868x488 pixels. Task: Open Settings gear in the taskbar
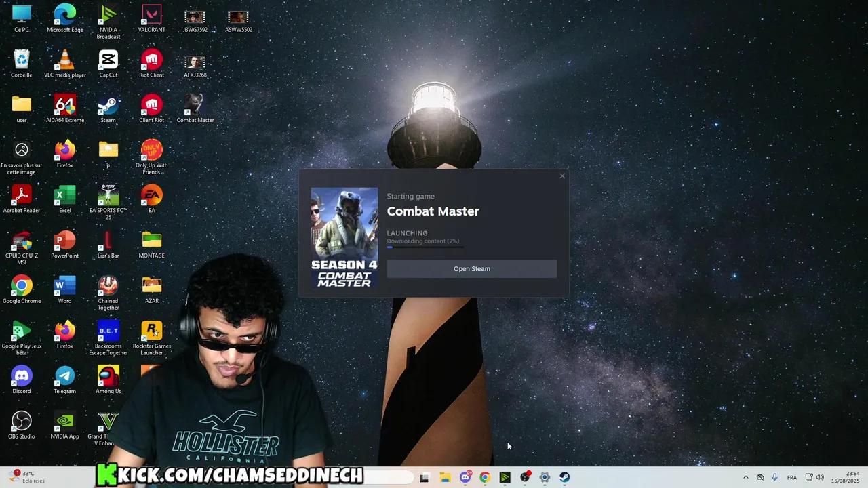[545, 478]
